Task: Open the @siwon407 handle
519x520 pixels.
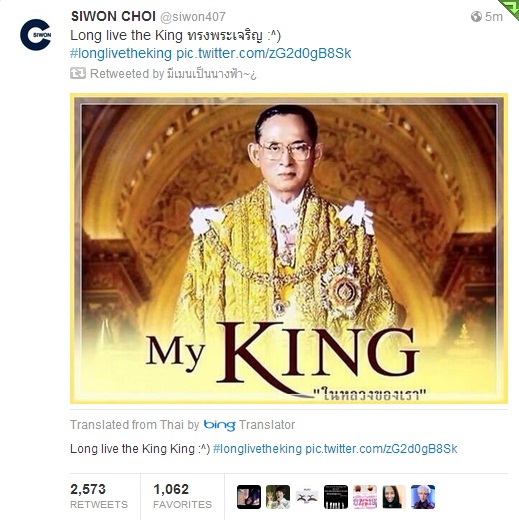Action: pyautogui.click(x=193, y=17)
